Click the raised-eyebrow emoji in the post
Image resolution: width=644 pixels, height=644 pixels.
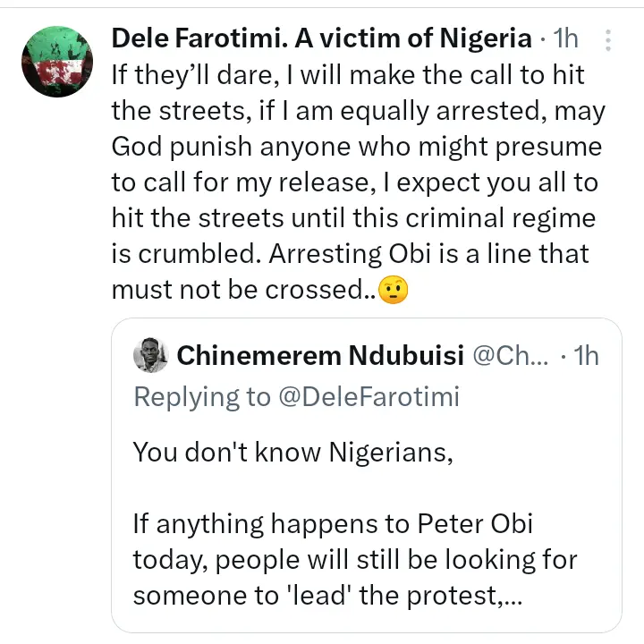coord(394,289)
